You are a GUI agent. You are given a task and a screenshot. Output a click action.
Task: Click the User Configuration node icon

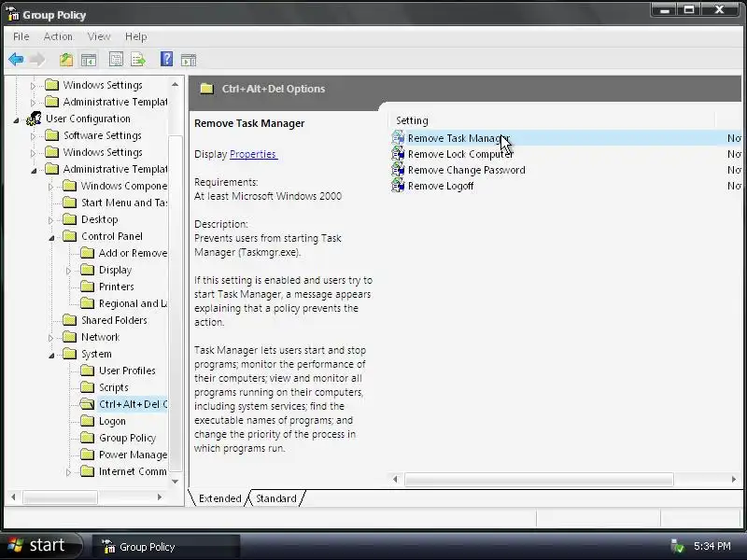34,119
